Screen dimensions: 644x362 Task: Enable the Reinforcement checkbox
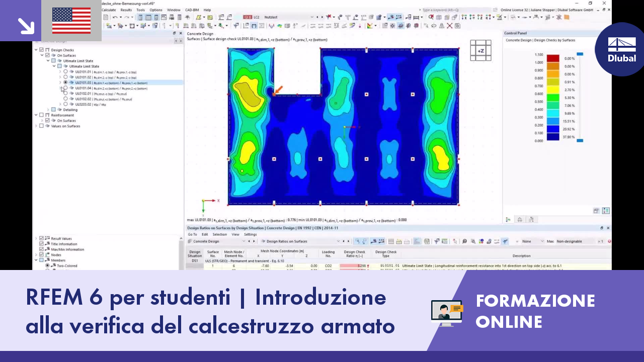coord(41,115)
